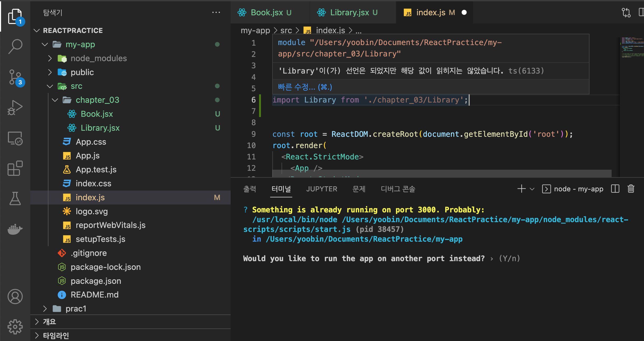Click line number 9 in the gutter

pyautogui.click(x=253, y=134)
